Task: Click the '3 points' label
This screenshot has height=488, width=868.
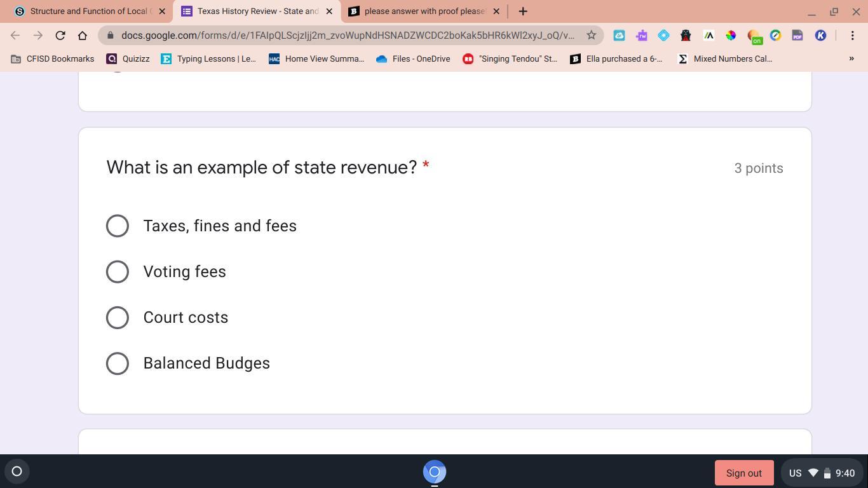Action: [x=759, y=168]
